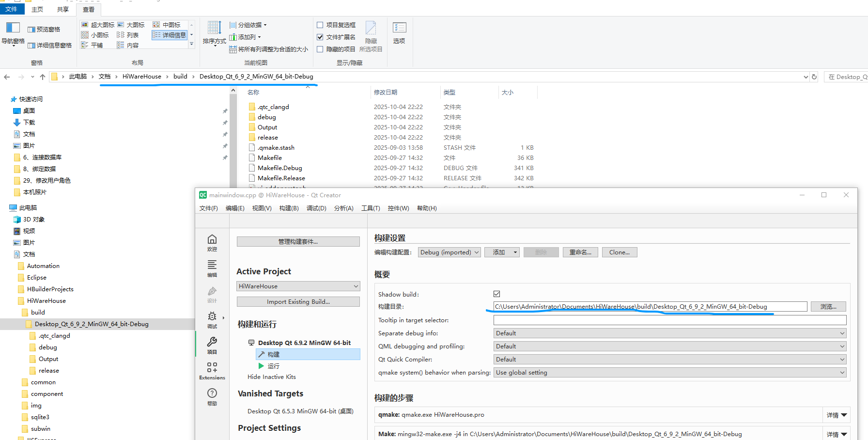Open the group by (分组依据) dropdown
Viewport: 868px width, 440px height.
248,25
